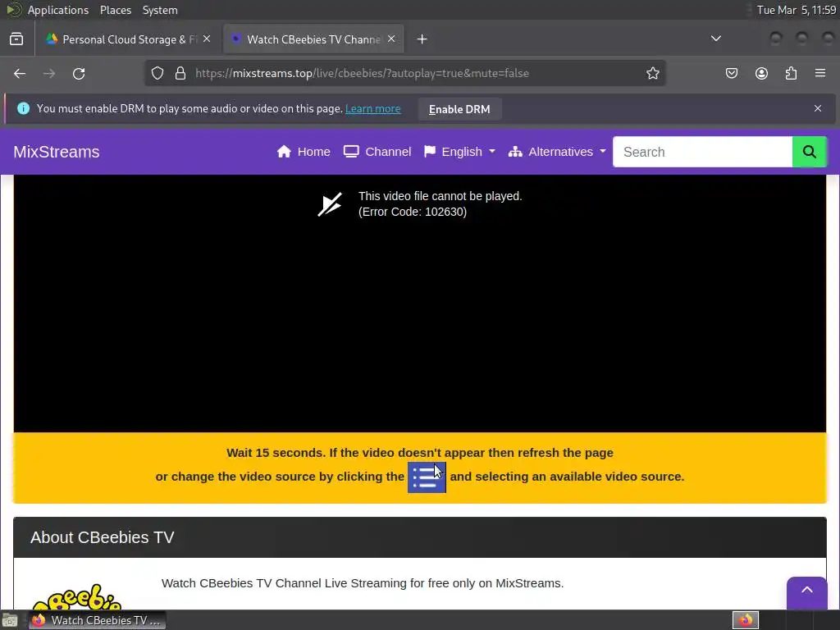Image resolution: width=840 pixels, height=630 pixels.
Task: Expand the English language dropdown
Action: tap(459, 152)
